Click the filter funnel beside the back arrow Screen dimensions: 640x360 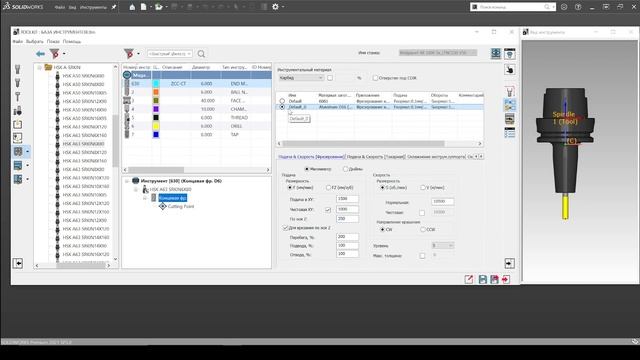click(54, 53)
